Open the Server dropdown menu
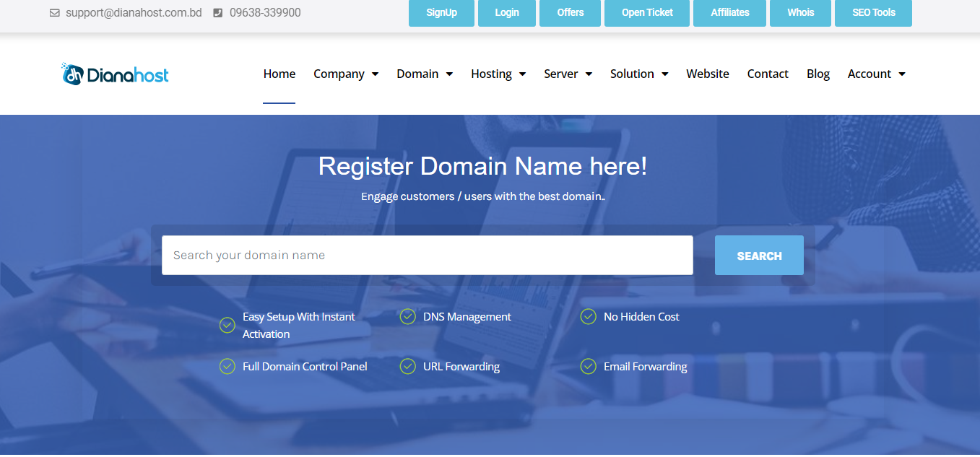 pyautogui.click(x=568, y=74)
